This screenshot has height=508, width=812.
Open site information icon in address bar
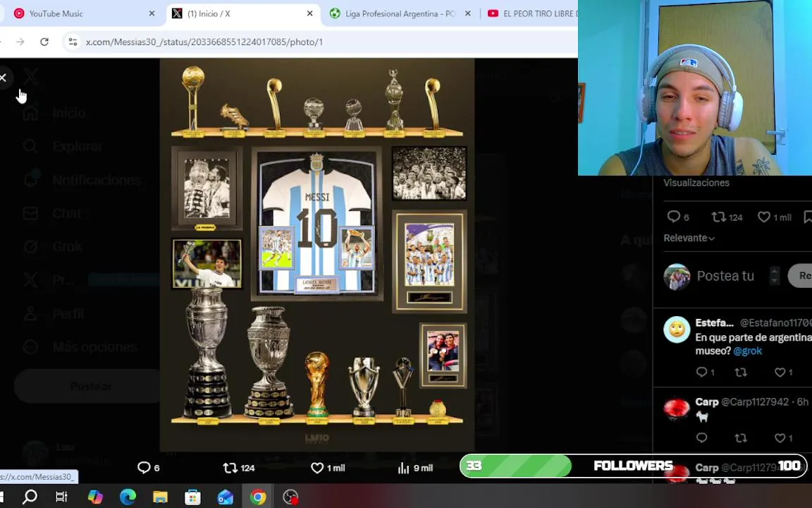point(73,42)
